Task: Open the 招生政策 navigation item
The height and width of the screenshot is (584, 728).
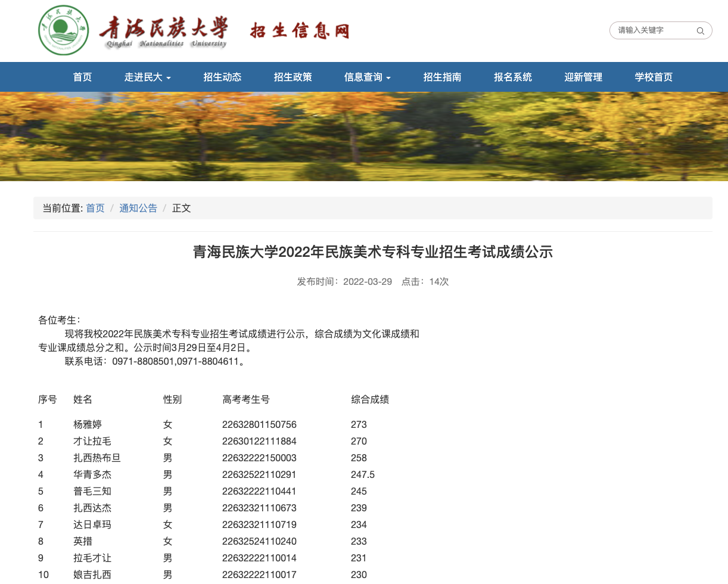Action: pos(293,77)
